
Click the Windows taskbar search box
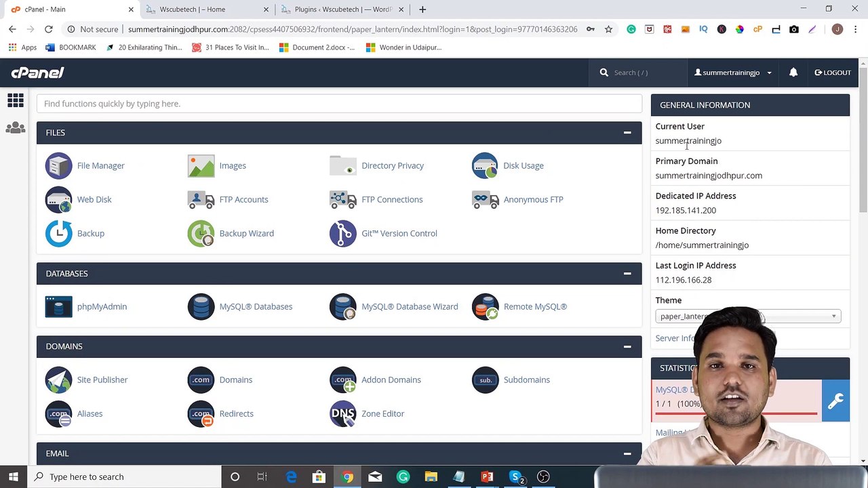pyautogui.click(x=125, y=476)
